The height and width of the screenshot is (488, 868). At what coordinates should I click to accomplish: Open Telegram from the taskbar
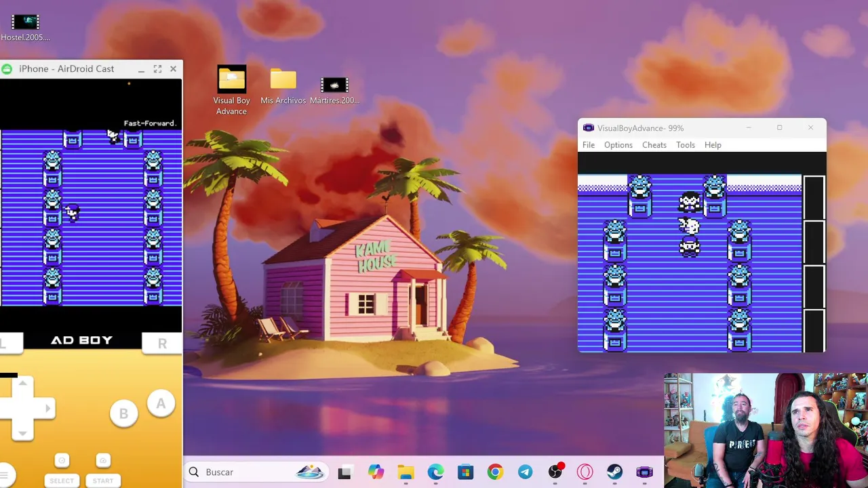(x=525, y=472)
